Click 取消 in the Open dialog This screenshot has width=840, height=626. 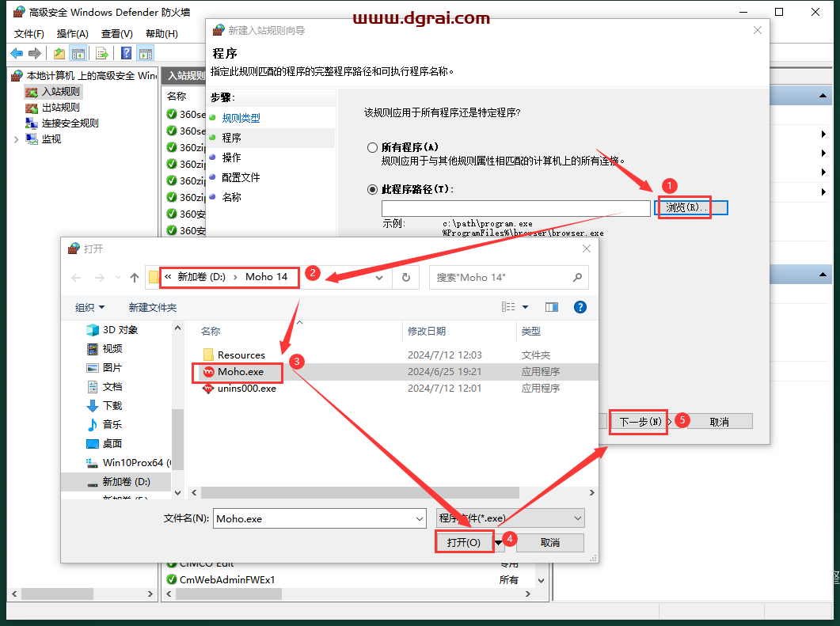click(550, 542)
